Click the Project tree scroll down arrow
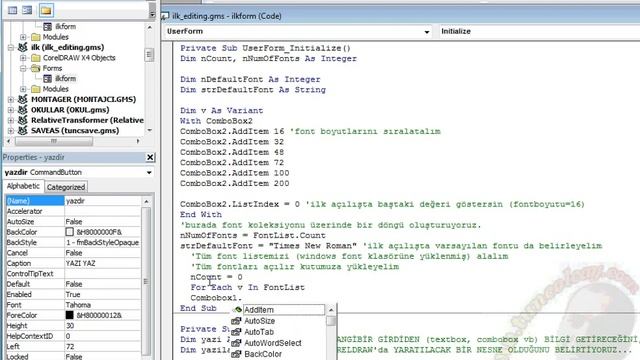The width and height of the screenshot is (640, 360). tap(150, 131)
